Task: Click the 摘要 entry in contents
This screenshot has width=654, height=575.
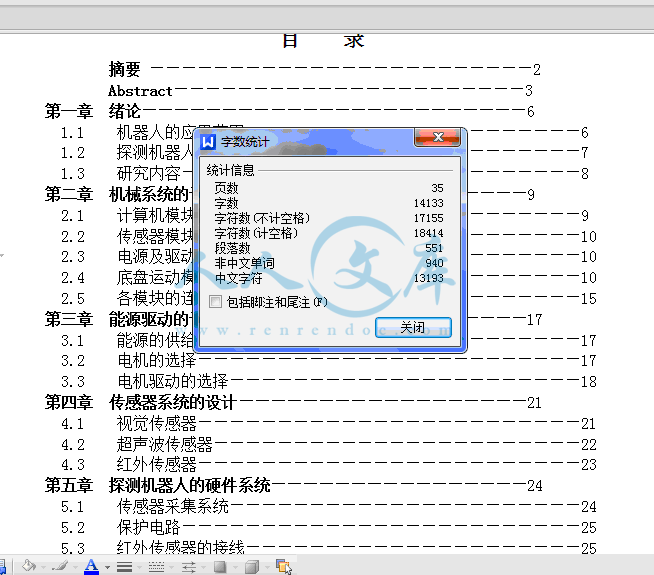Action: [124, 69]
